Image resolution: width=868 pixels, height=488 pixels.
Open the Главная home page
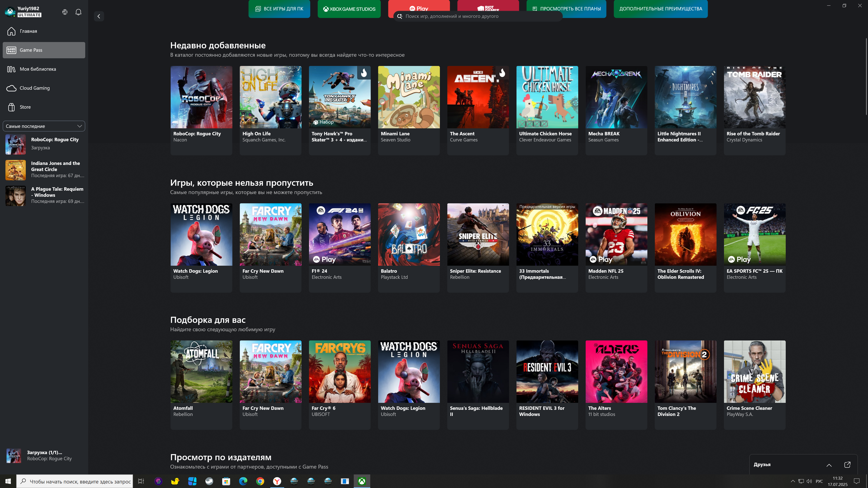44,31
